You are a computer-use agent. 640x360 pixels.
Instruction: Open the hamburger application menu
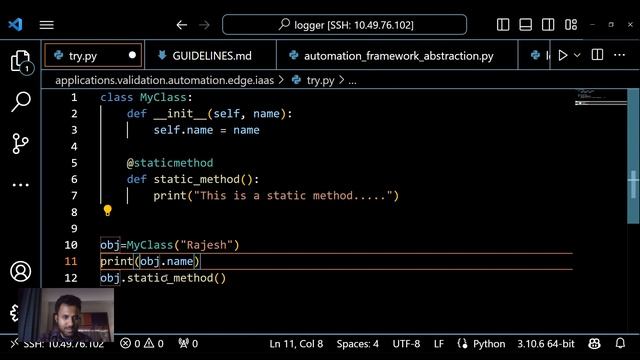click(x=47, y=25)
